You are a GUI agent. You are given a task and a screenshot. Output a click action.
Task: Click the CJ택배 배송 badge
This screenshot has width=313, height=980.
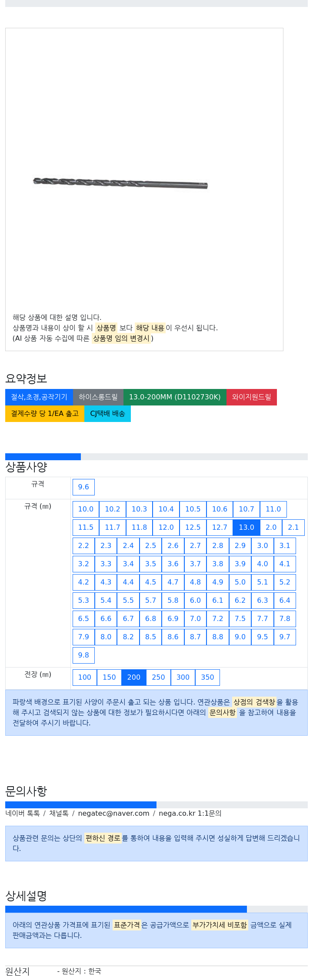click(107, 414)
